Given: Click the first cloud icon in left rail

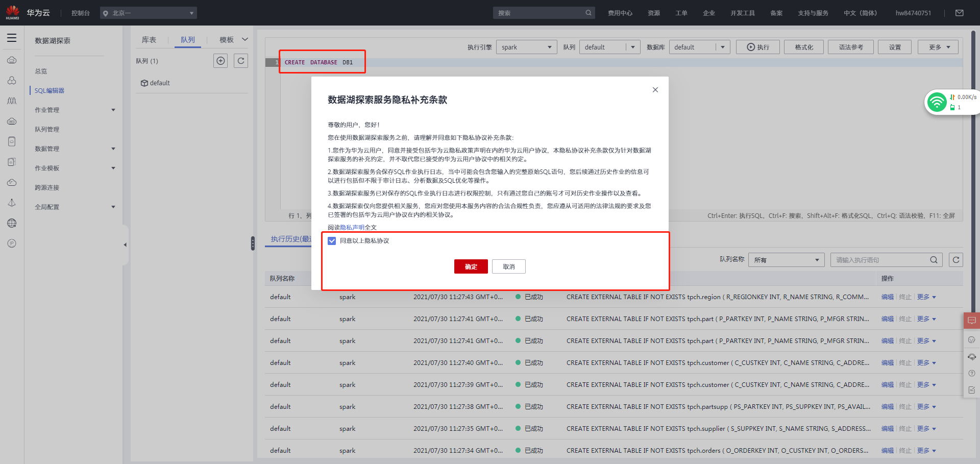Looking at the screenshot, I should (x=12, y=60).
